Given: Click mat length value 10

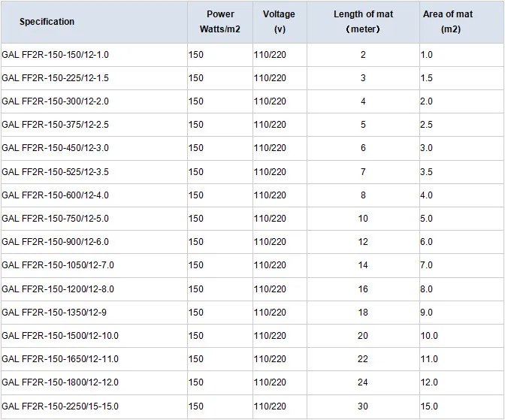Looking at the screenshot, I should 363,219.
